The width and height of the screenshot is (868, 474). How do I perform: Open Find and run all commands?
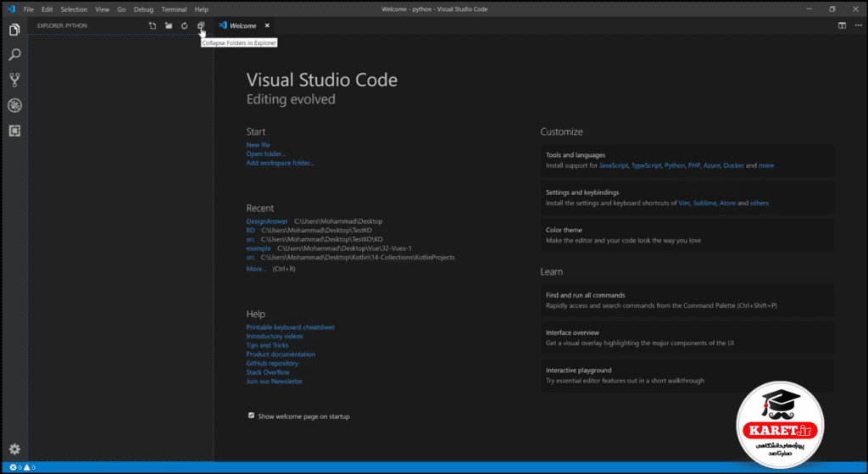687,300
